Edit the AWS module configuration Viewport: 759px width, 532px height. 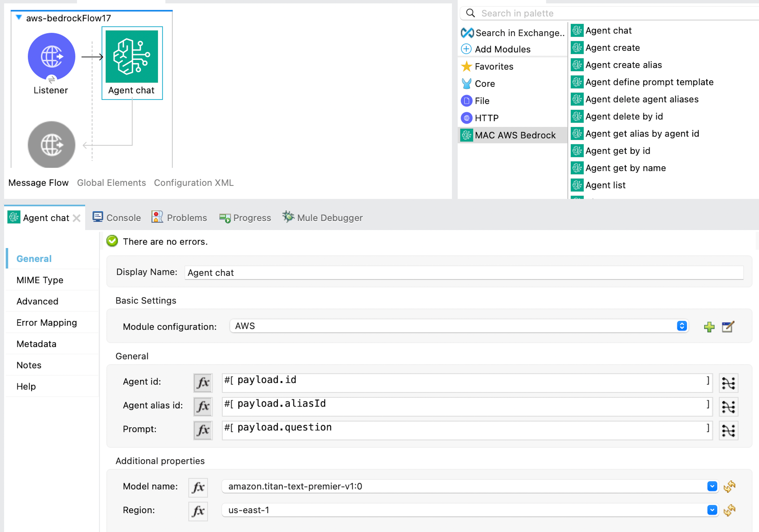coord(728,327)
